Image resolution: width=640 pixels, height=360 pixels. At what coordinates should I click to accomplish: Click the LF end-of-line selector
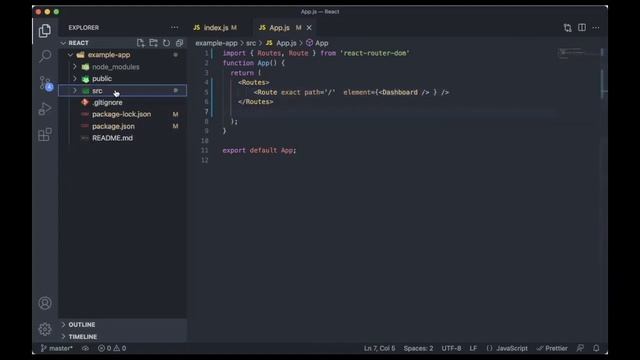[x=473, y=348]
